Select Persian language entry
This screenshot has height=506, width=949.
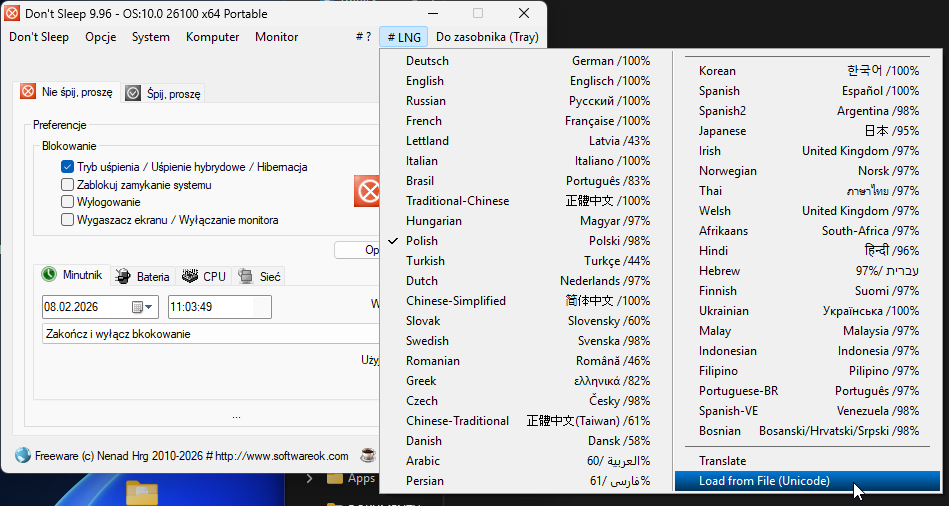[525, 481]
